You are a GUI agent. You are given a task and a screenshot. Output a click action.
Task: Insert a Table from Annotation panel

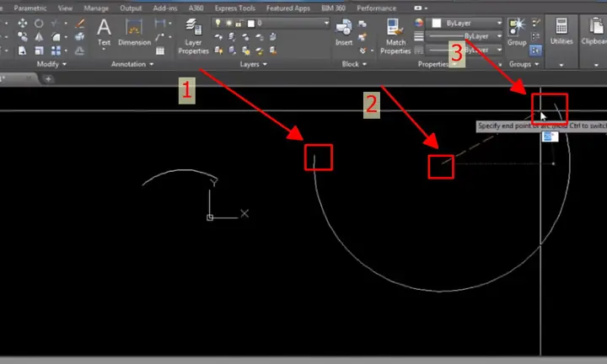(x=160, y=51)
